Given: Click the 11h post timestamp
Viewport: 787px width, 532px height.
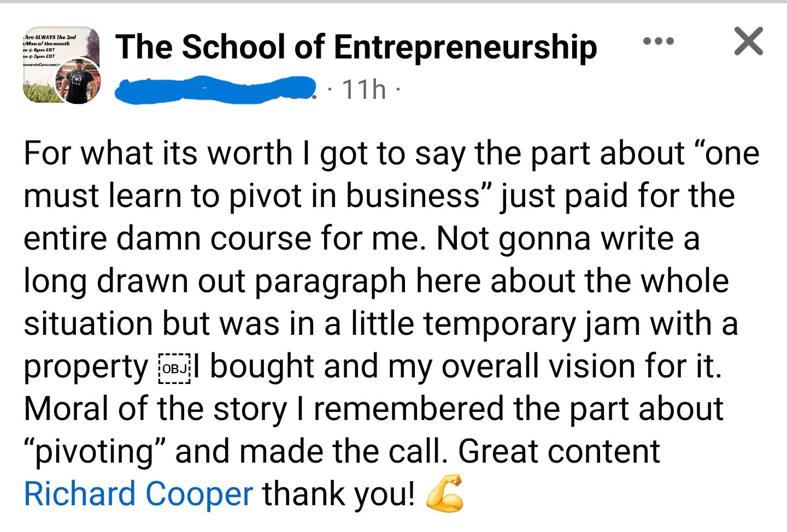Looking at the screenshot, I should pos(364,89).
